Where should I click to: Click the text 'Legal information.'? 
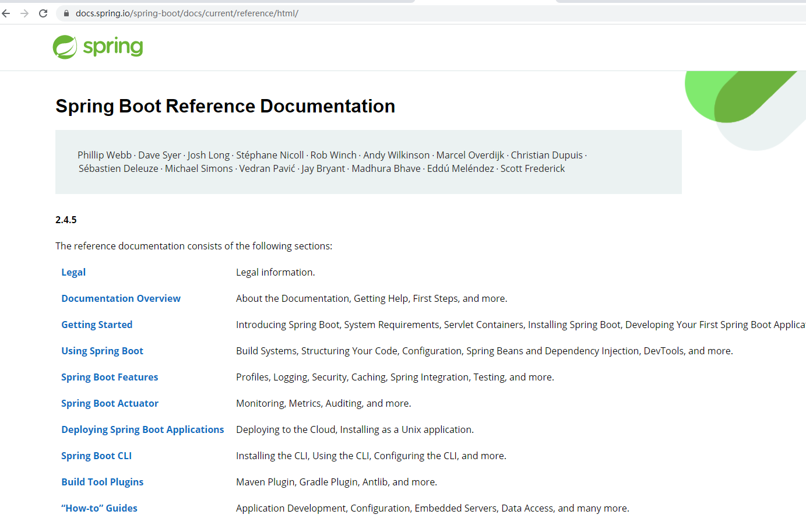(x=275, y=272)
